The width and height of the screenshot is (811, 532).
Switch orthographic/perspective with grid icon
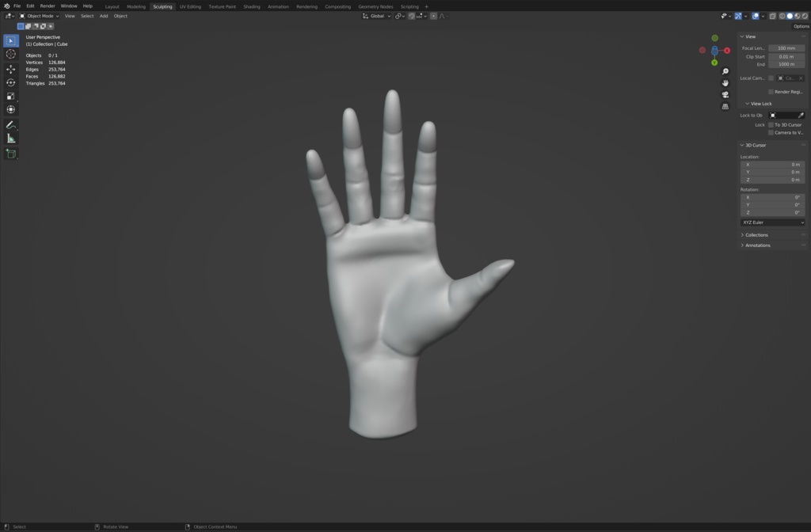click(x=725, y=107)
